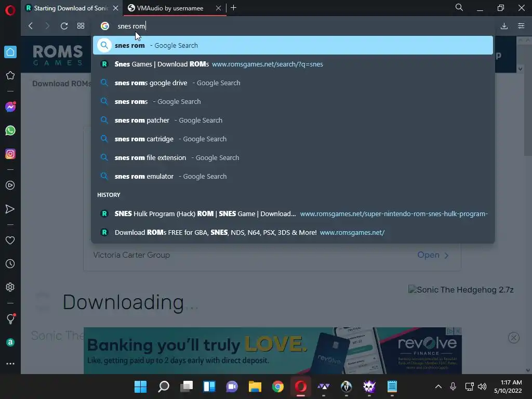This screenshot has width=532, height=399.
Task: Open SNES Hulk Program history entry
Action: coord(293,214)
